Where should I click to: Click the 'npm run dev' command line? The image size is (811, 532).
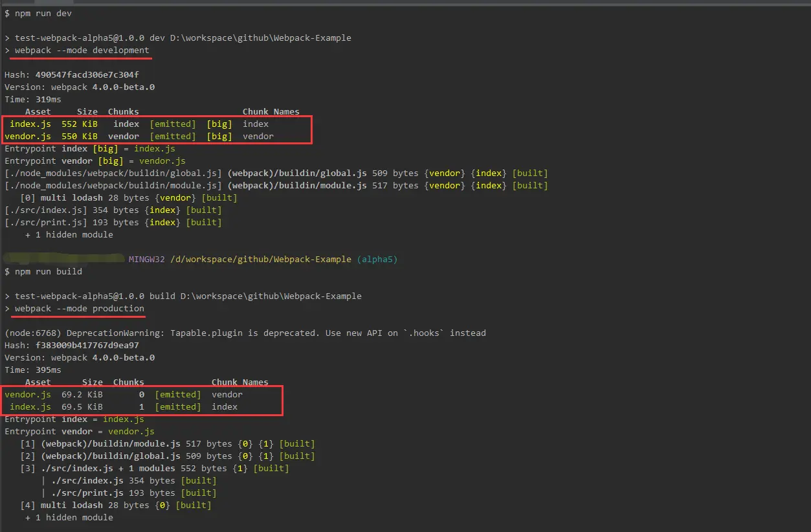38,13
